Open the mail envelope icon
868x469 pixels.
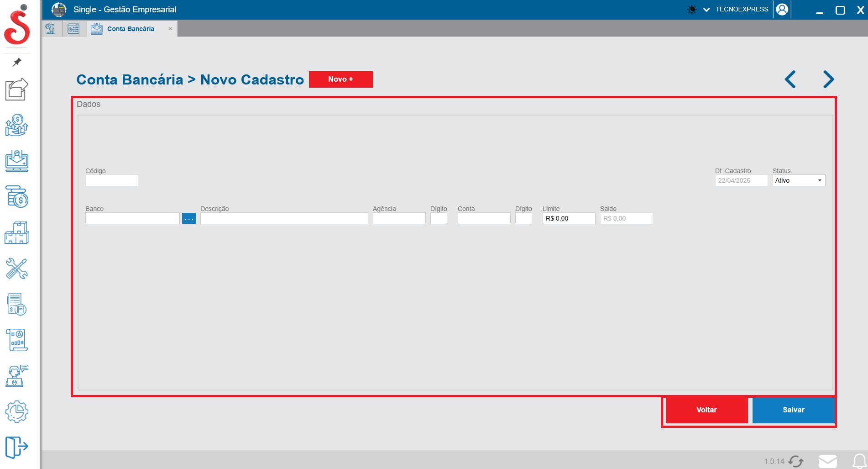tap(827, 461)
